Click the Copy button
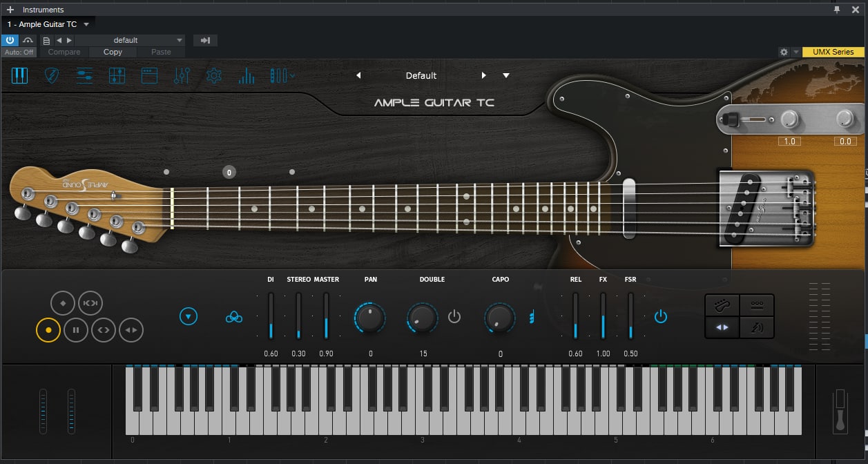The width and height of the screenshot is (868, 464). coord(113,52)
